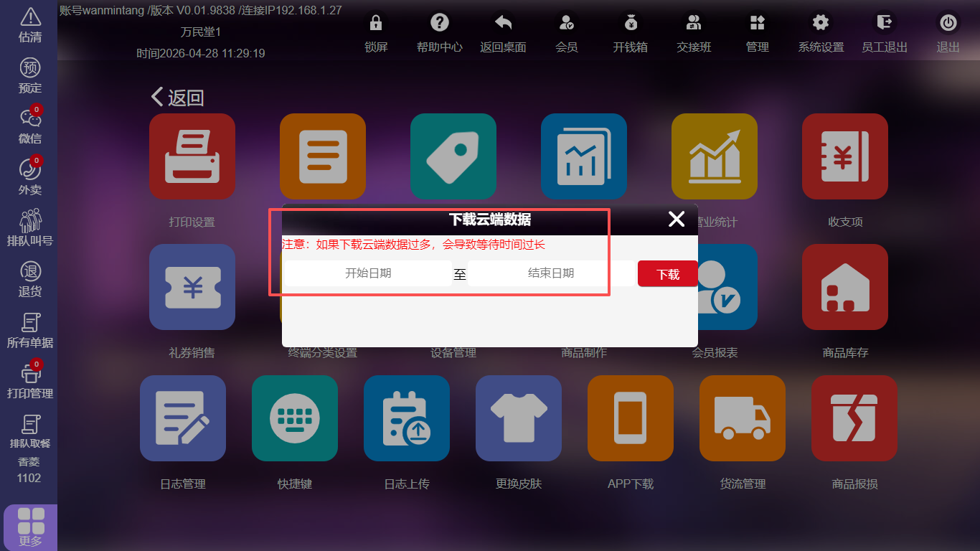Open 打印设置 printer icon
This screenshot has width=980, height=551.
[x=192, y=156]
